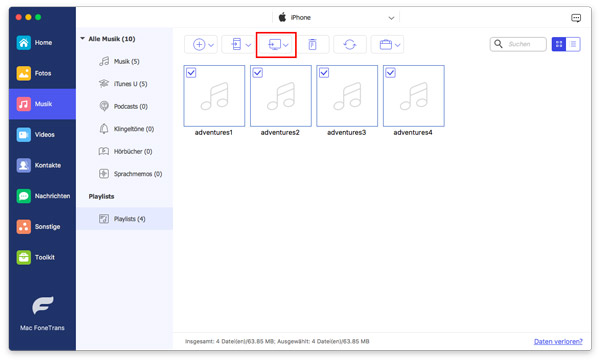
Task: Switch to list view icon
Action: 573,44
